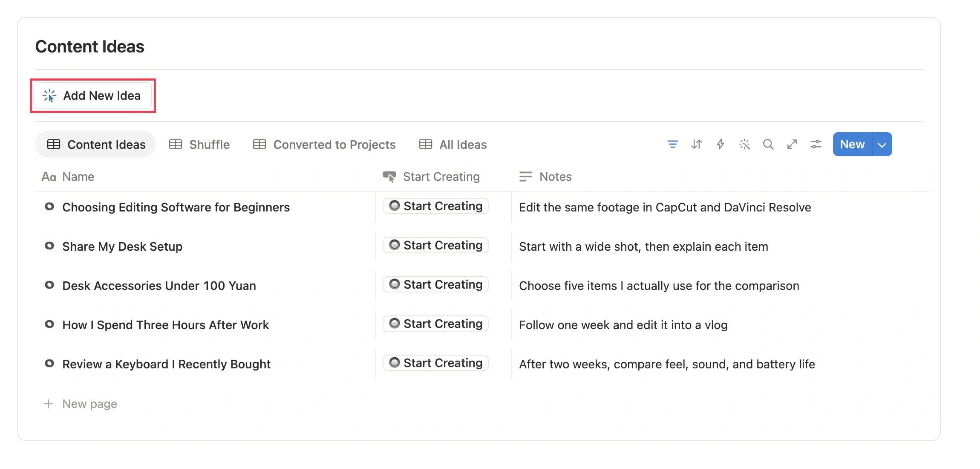Click the sparkle AI icon in the toolbar
980x469 pixels.
coord(744,145)
